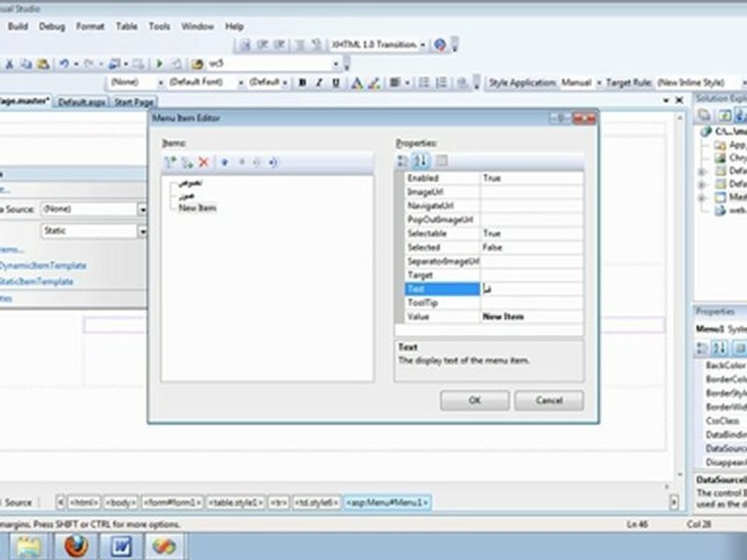Open the block format (None) dropdown

[x=160, y=83]
